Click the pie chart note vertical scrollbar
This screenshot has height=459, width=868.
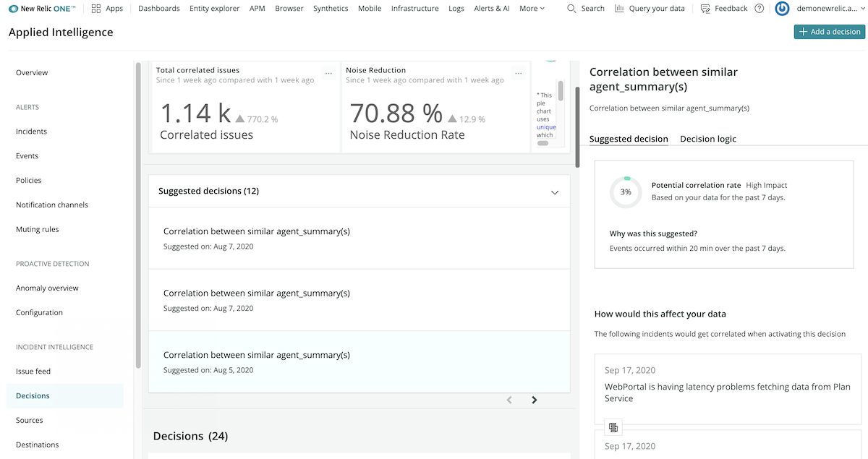pyautogui.click(x=561, y=90)
